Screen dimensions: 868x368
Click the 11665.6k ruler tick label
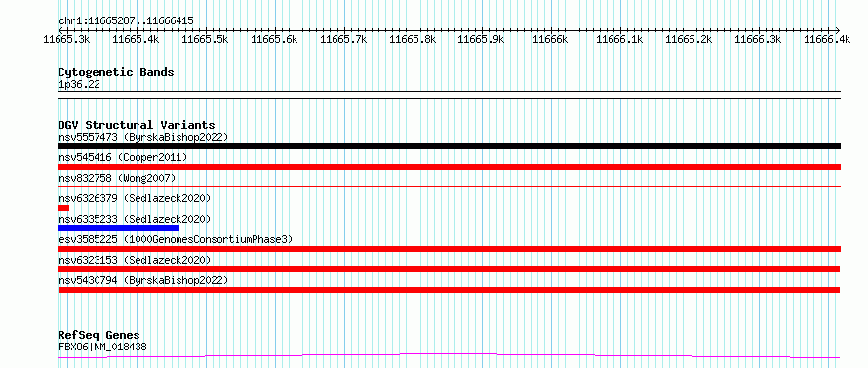click(x=274, y=39)
